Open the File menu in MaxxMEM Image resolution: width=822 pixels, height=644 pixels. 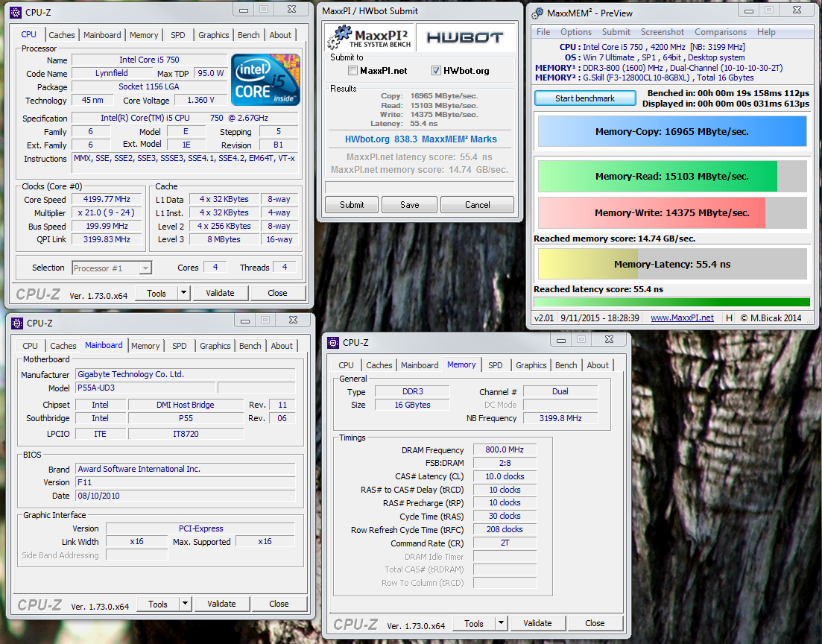(543, 32)
